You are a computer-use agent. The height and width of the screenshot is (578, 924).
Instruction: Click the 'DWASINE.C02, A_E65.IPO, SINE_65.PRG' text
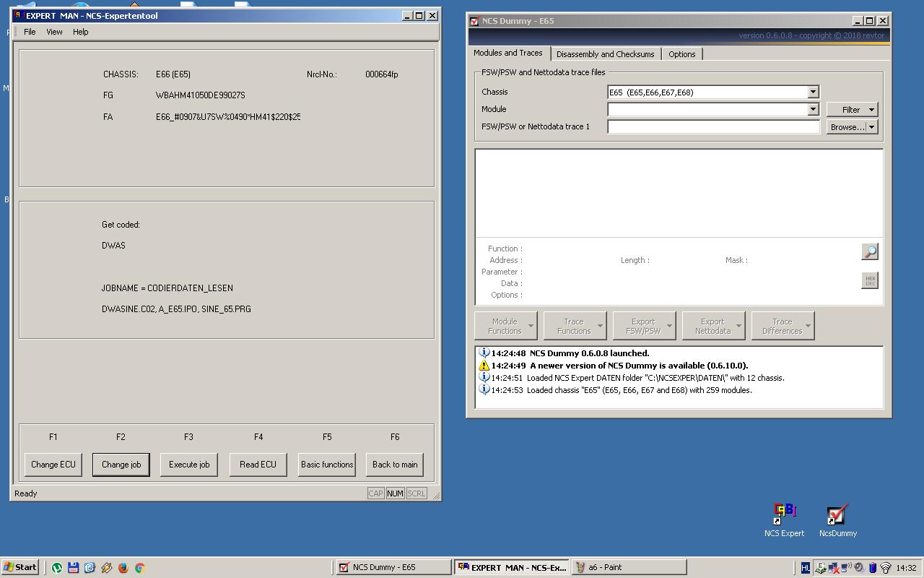click(x=176, y=309)
